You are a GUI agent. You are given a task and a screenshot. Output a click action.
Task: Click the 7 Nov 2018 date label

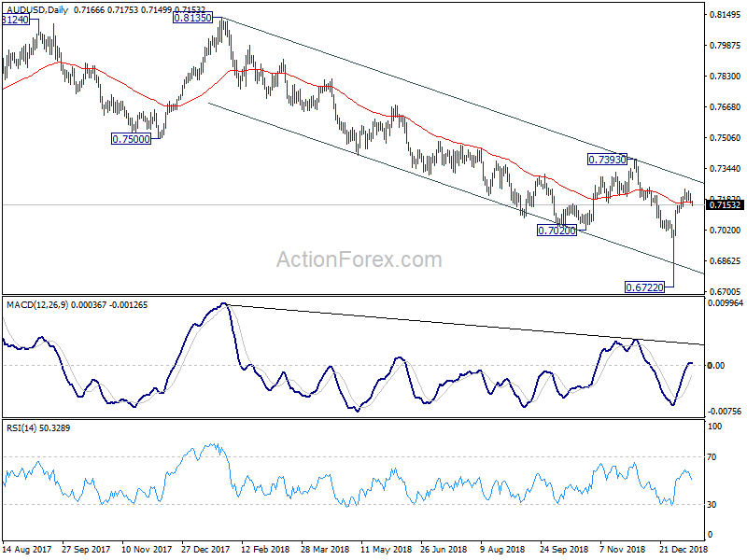622,549
